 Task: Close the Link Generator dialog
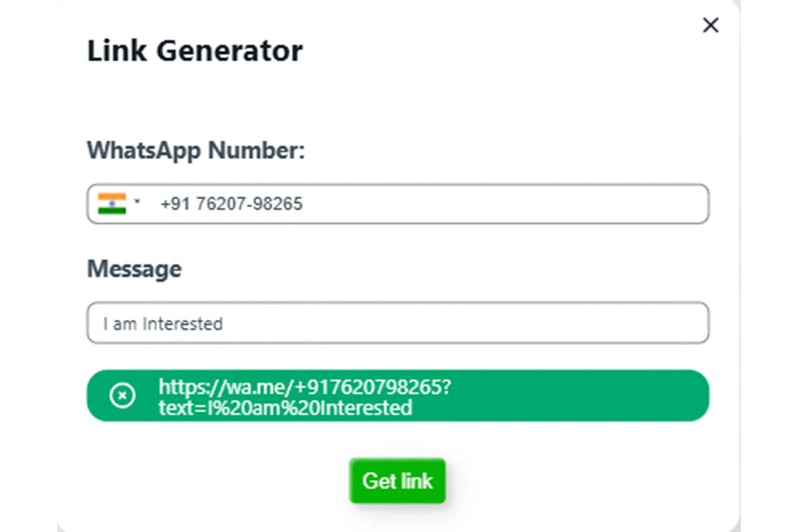coord(710,26)
